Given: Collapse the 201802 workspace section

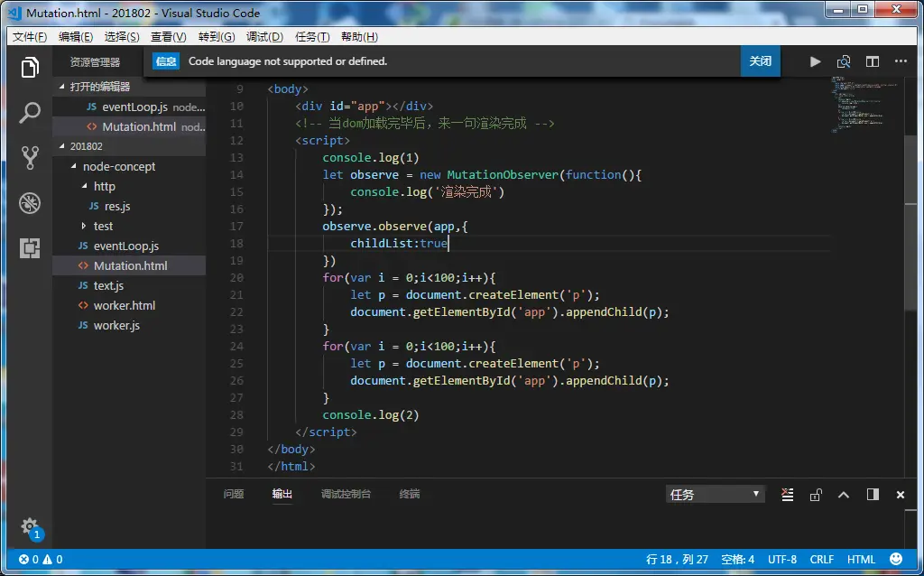Looking at the screenshot, I should point(129,146).
